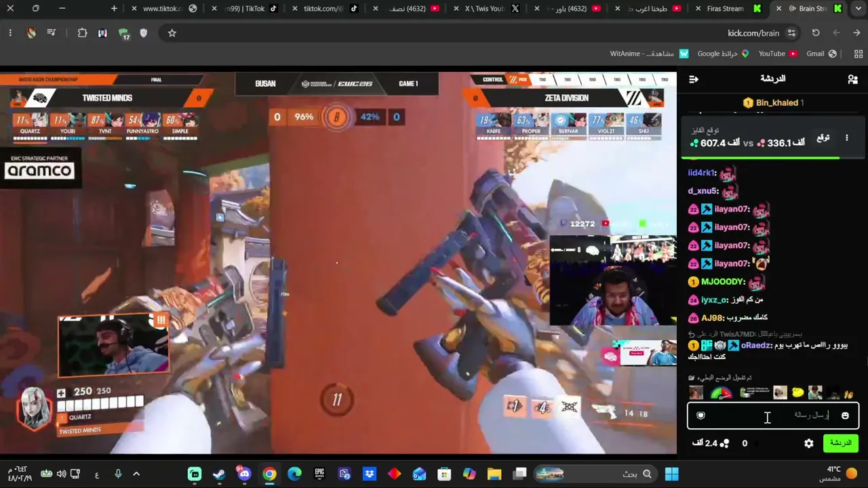Go back using the browser back arrow
Viewport: 868px width, 488px height.
[x=858, y=33]
